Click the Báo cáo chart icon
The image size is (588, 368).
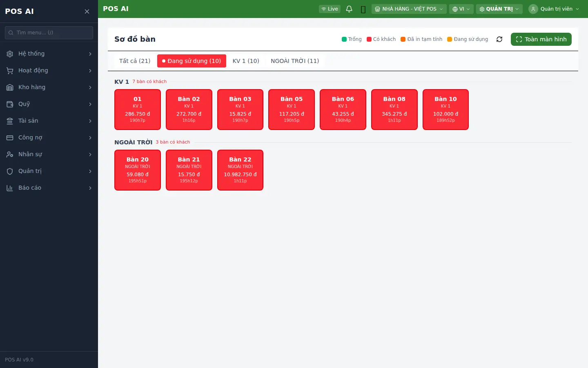click(10, 188)
